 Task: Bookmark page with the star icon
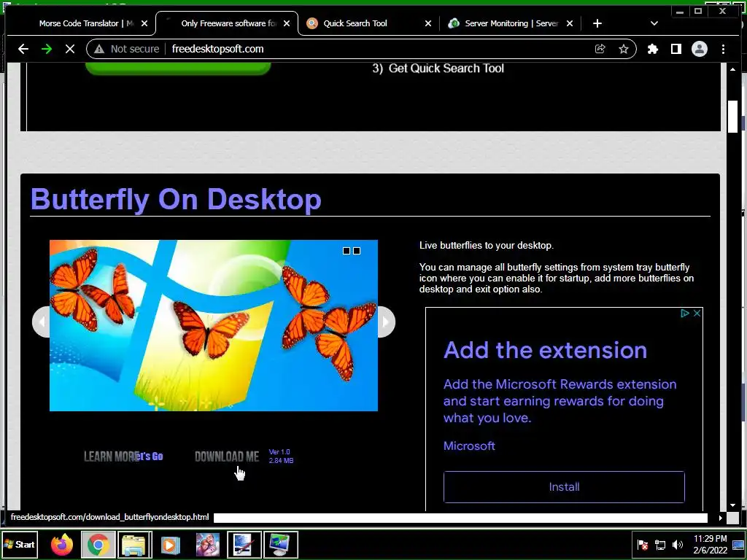[623, 49]
